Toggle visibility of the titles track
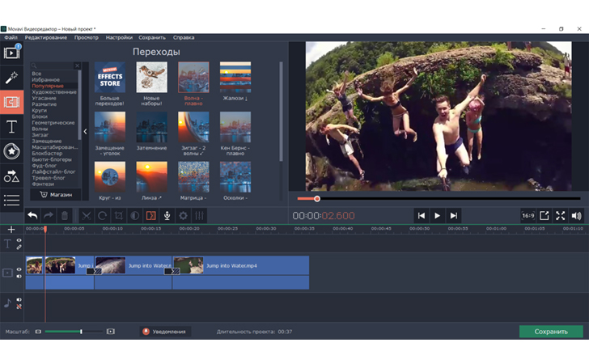 19,240
